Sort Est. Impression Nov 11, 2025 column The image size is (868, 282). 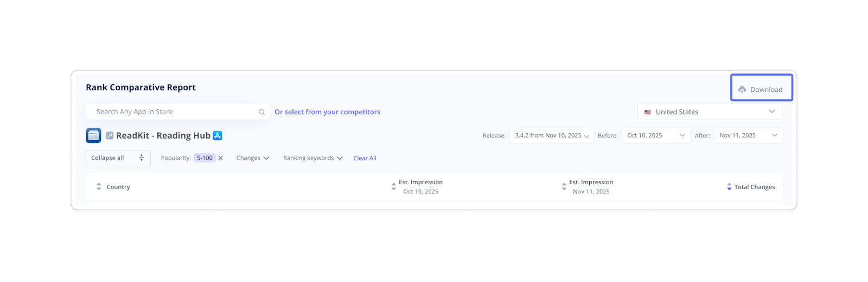click(564, 186)
